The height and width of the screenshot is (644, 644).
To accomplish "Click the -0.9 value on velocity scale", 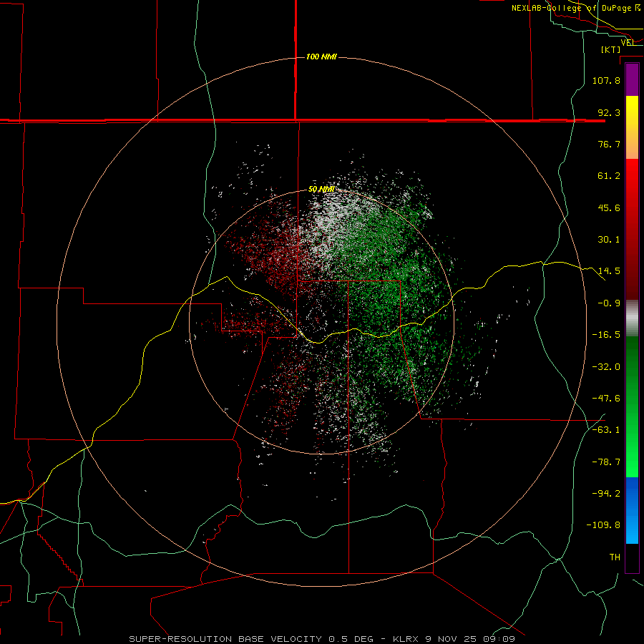I will coord(609,303).
